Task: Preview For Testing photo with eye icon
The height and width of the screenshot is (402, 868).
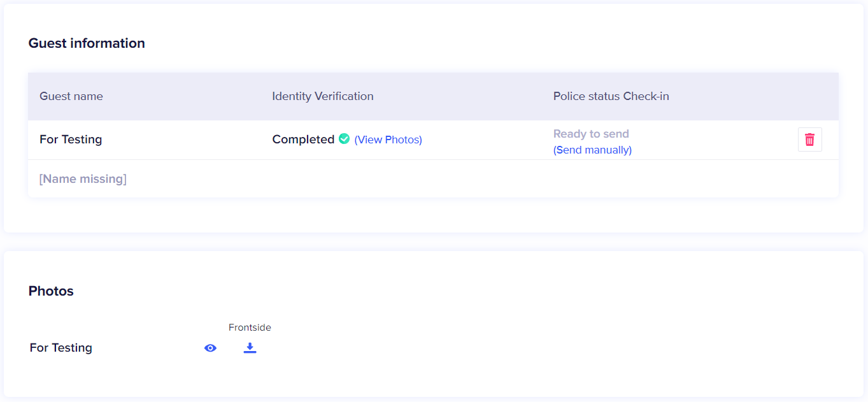Action: [x=210, y=348]
